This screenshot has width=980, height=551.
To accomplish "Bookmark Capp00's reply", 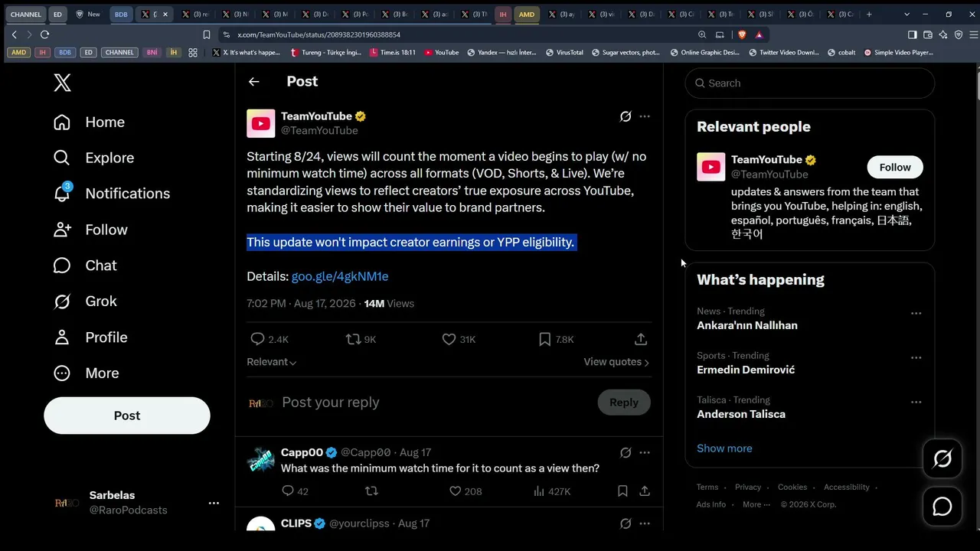I will point(622,491).
